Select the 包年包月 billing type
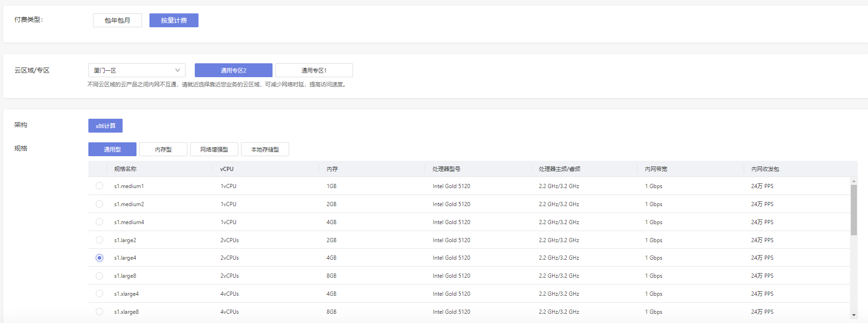This screenshot has height=323, width=868. 117,20
